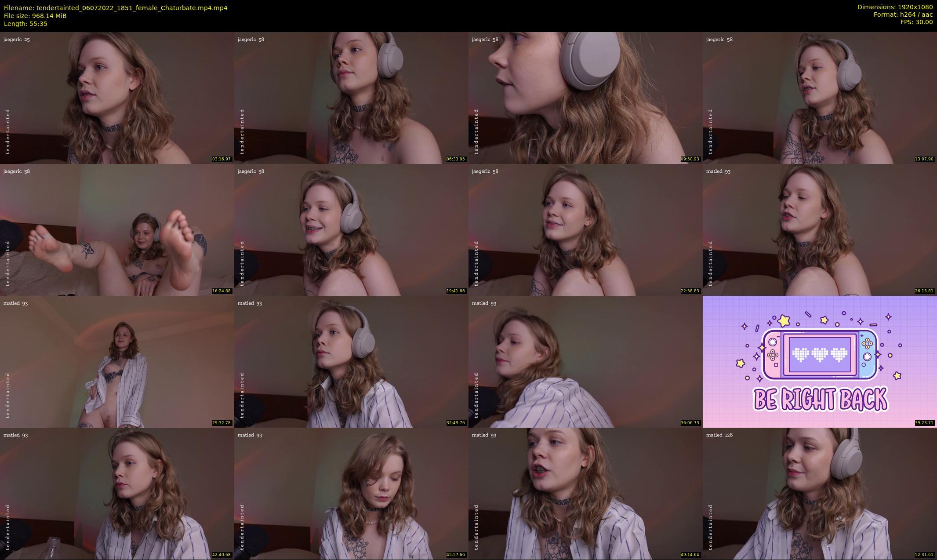Select the thumbnail timestamped 42:40.68

(117, 493)
